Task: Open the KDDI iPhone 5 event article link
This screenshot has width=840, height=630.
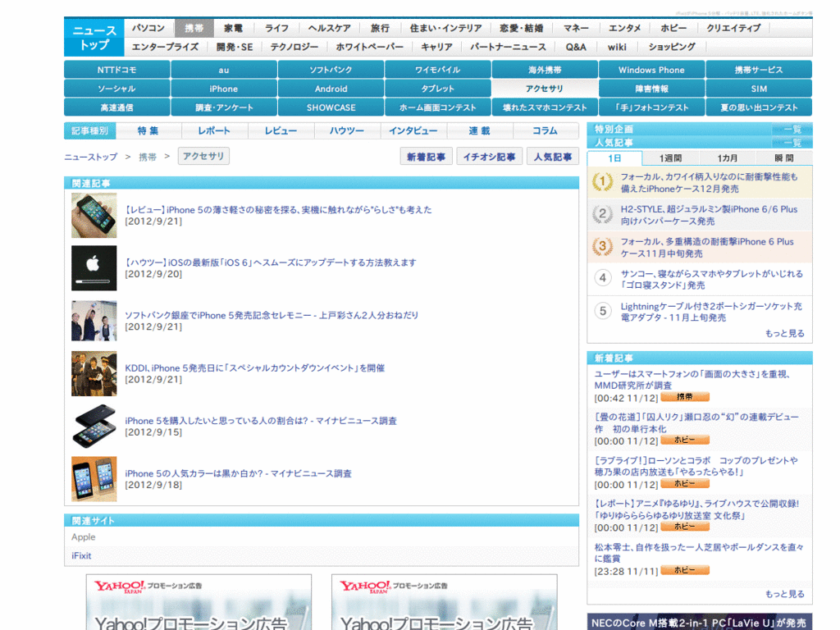Action: 255,368
